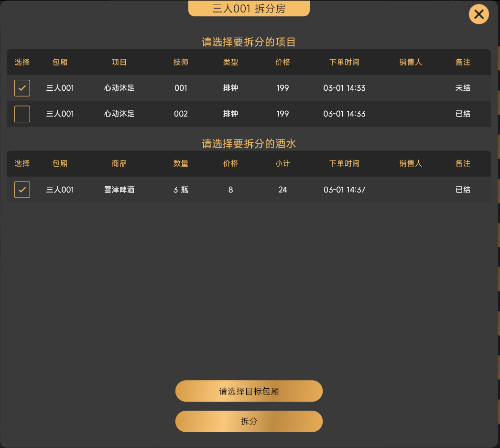Click the 雪津啤酒 product cell
500x448 pixels.
[119, 190]
